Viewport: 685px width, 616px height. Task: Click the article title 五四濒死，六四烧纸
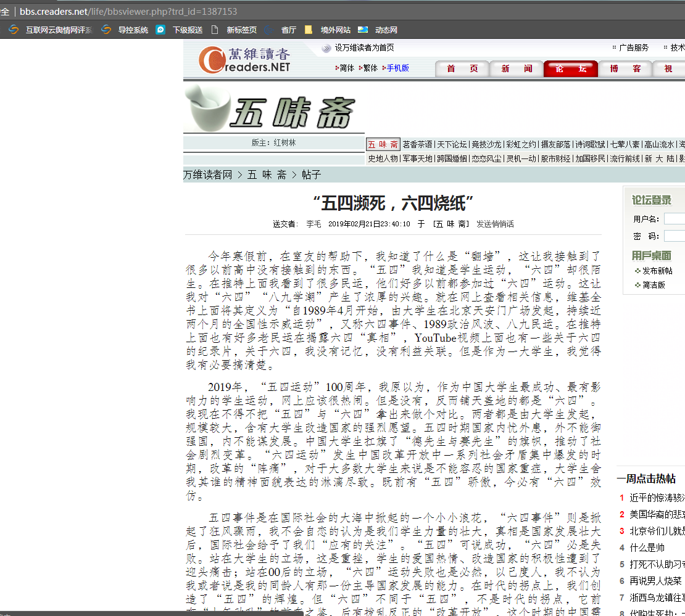tap(393, 203)
